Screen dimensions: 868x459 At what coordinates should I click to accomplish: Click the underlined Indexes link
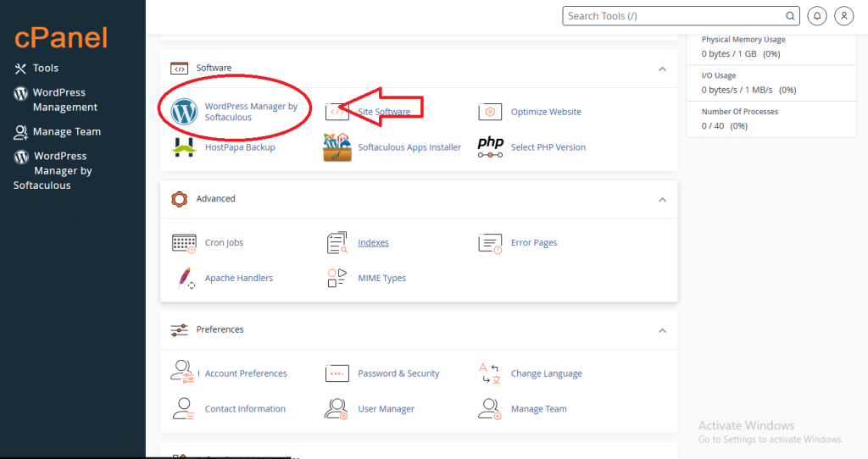(x=373, y=243)
